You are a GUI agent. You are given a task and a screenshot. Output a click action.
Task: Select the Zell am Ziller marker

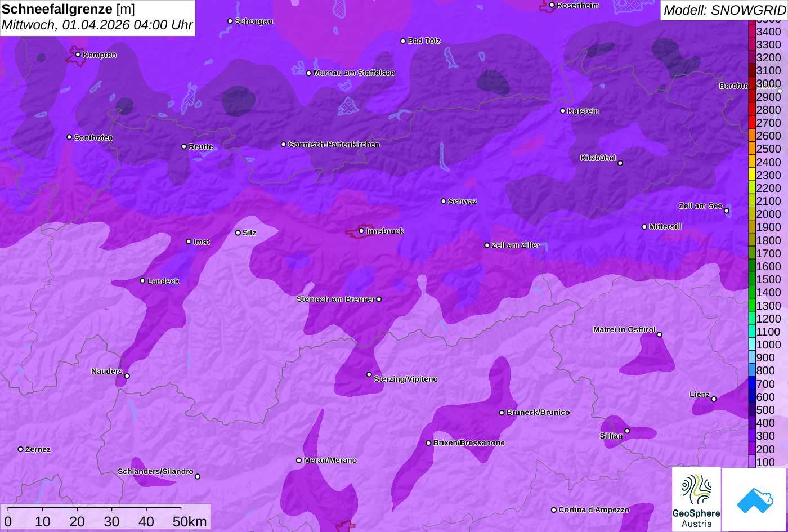[487, 245]
